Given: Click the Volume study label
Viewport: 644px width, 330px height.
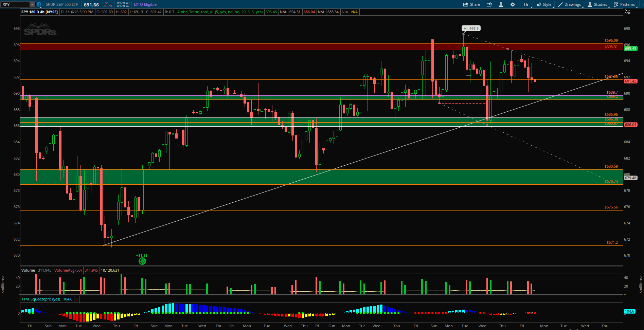Looking at the screenshot, I should point(28,270).
